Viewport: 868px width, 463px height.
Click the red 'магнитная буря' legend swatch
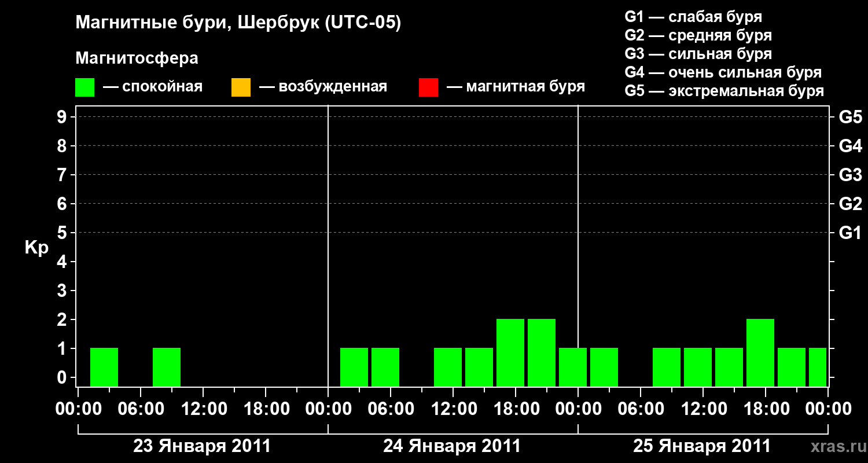coord(428,87)
